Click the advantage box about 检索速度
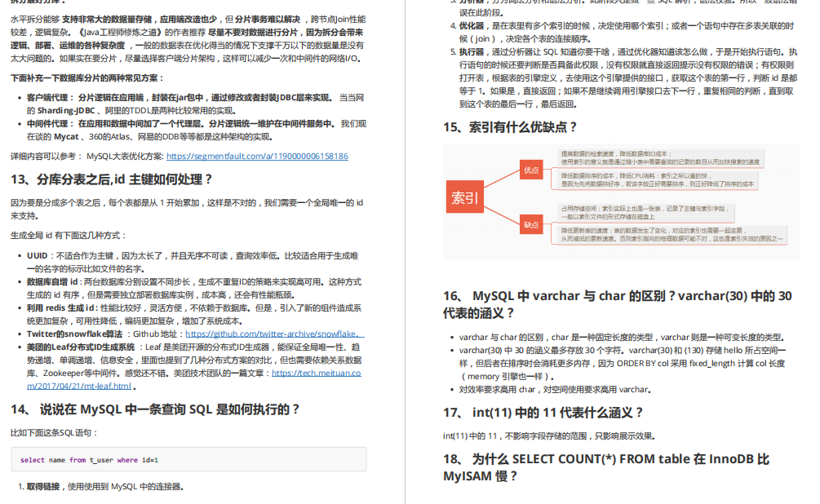The width and height of the screenshot is (820, 504). (661, 158)
